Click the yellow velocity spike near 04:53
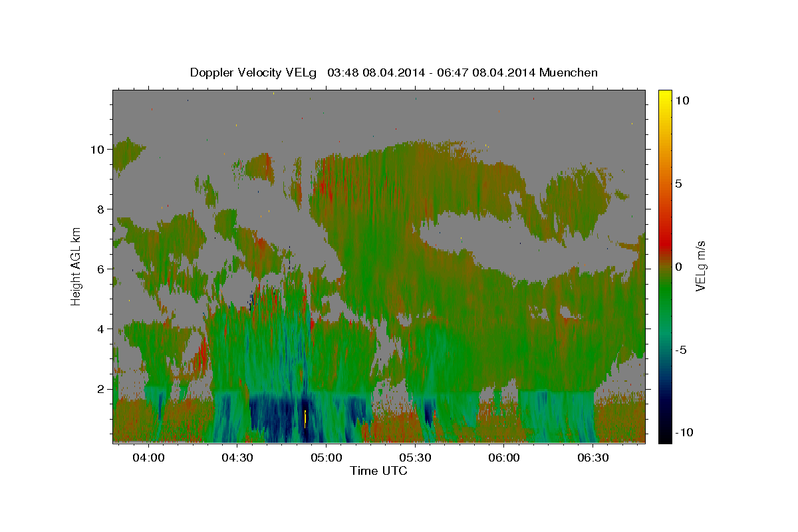Screen dimensions: 798x532 (x=305, y=420)
